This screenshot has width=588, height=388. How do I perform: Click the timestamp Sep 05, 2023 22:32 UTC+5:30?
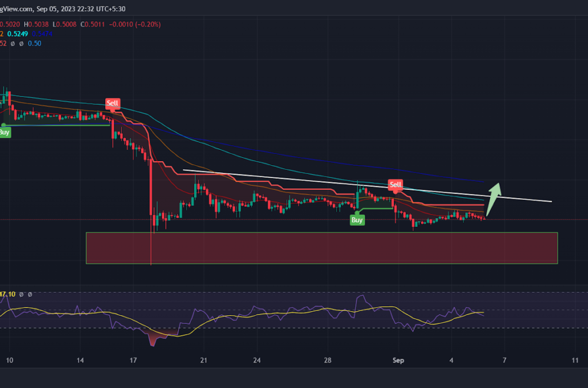point(81,9)
